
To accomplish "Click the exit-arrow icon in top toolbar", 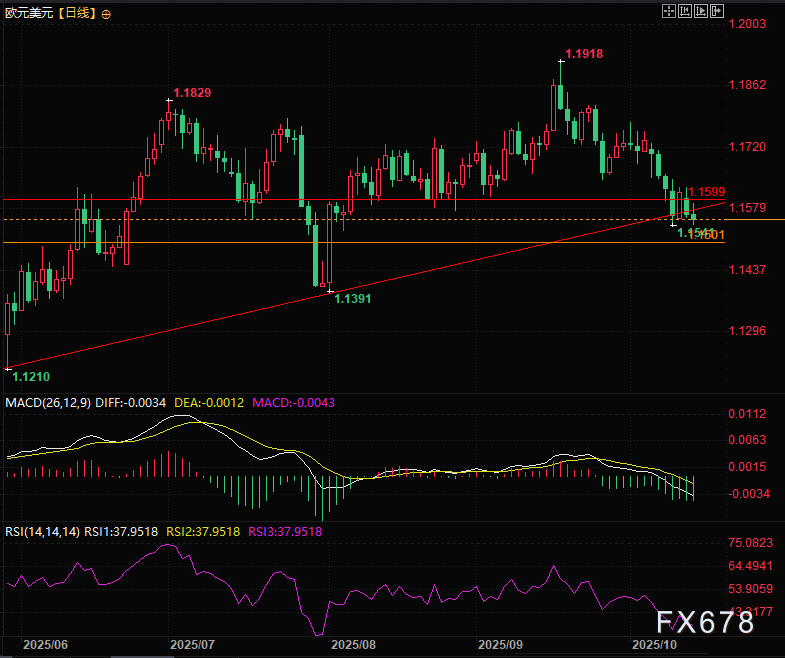I will (716, 10).
